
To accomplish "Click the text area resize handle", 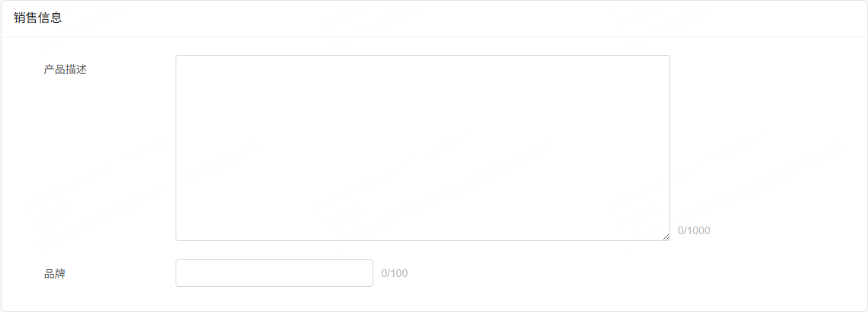I will pos(666,236).
